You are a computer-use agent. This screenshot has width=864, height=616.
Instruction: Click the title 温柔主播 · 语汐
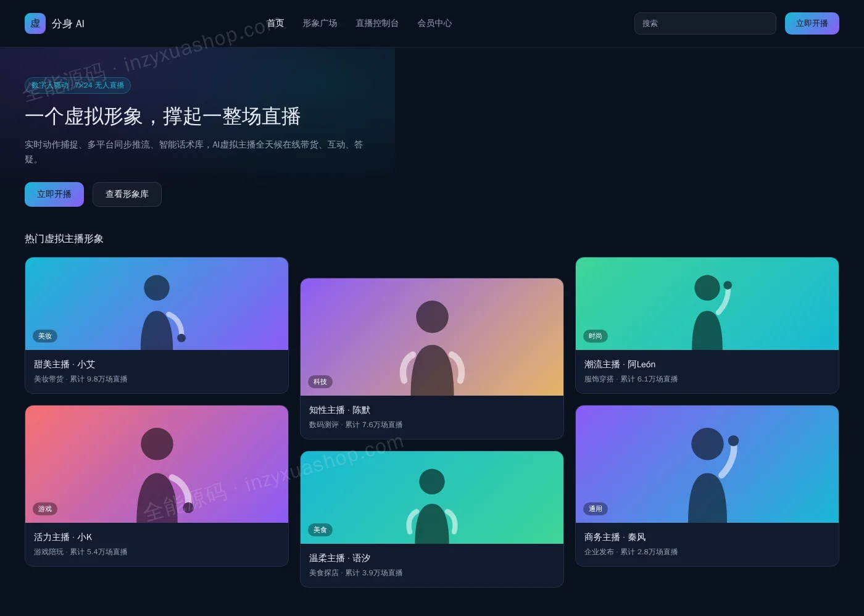[x=340, y=559]
